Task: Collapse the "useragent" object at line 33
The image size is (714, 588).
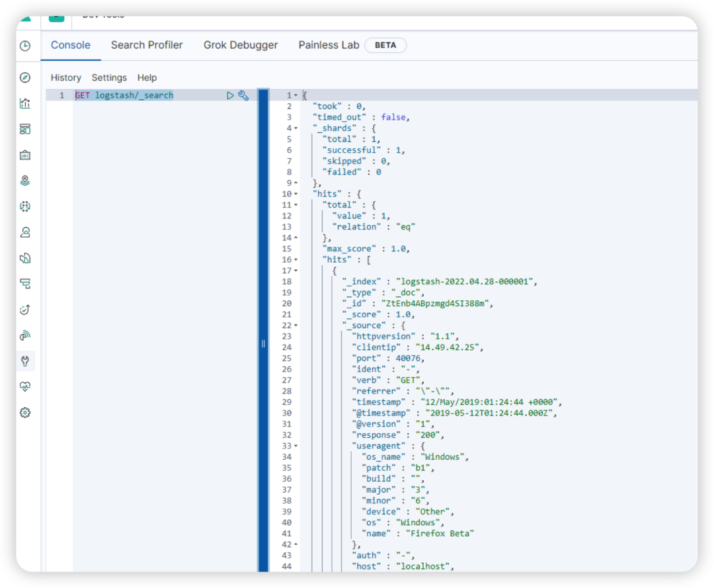Action: [296, 446]
